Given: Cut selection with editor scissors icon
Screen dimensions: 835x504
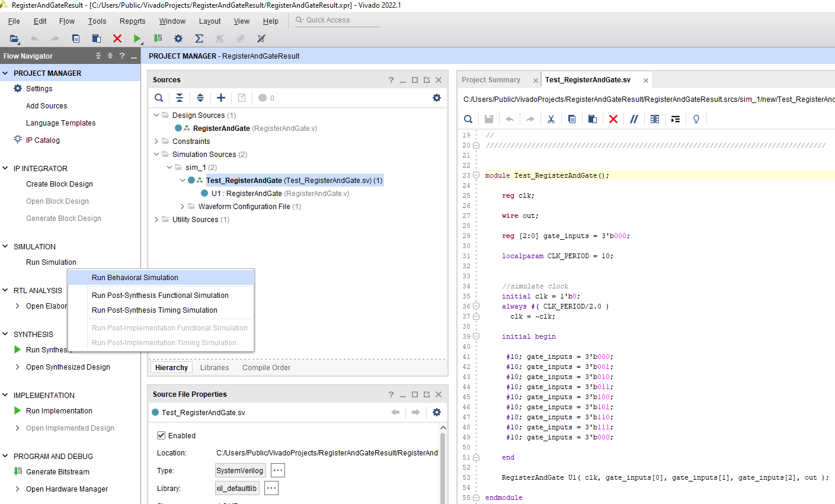Looking at the screenshot, I should 551,119.
